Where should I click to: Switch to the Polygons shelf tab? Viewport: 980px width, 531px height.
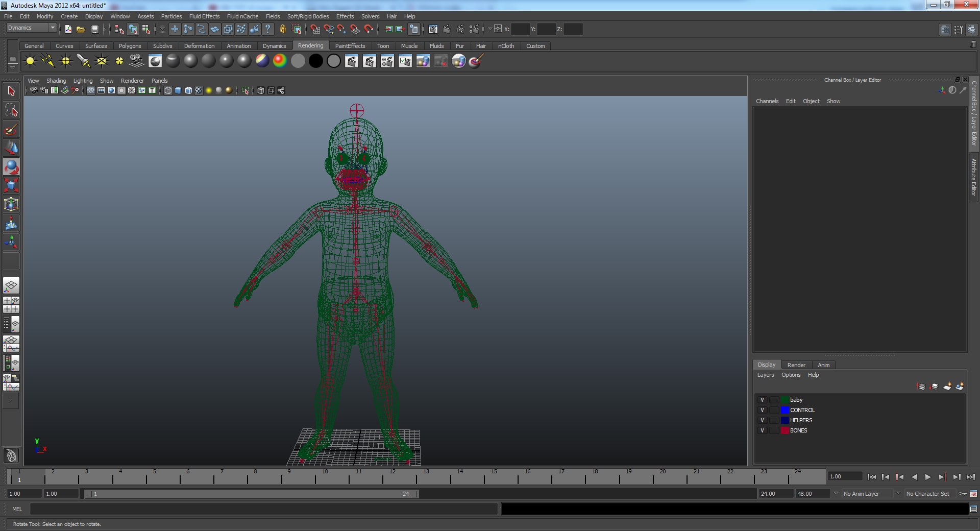pyautogui.click(x=130, y=46)
